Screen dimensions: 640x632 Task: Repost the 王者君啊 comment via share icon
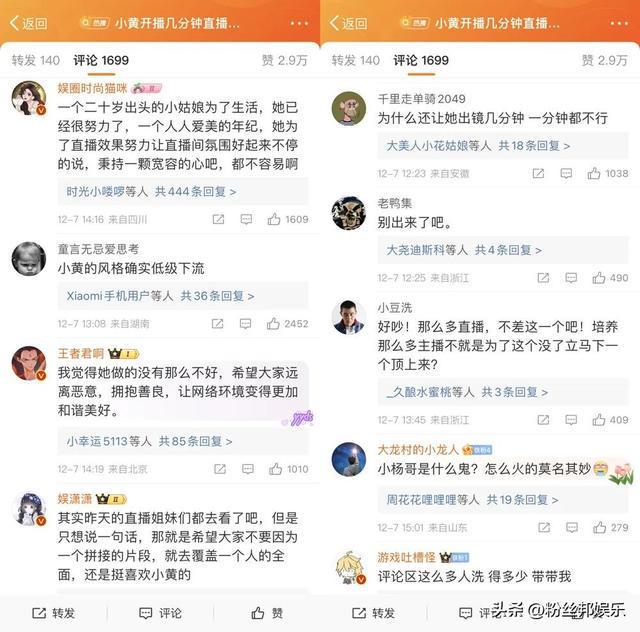(x=220, y=469)
